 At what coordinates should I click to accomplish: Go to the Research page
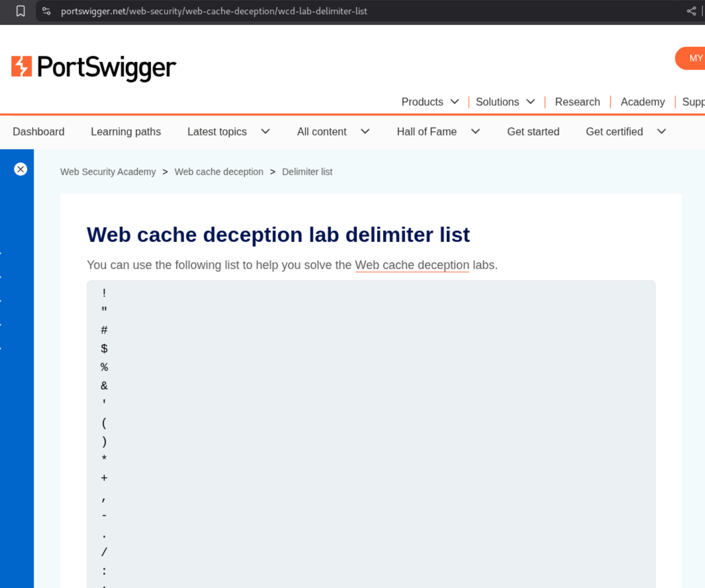577,102
